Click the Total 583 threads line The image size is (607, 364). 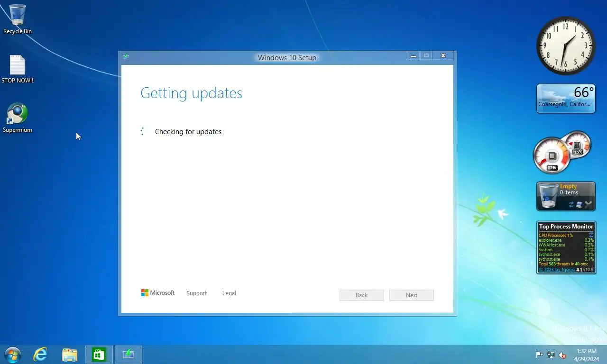(x=563, y=264)
